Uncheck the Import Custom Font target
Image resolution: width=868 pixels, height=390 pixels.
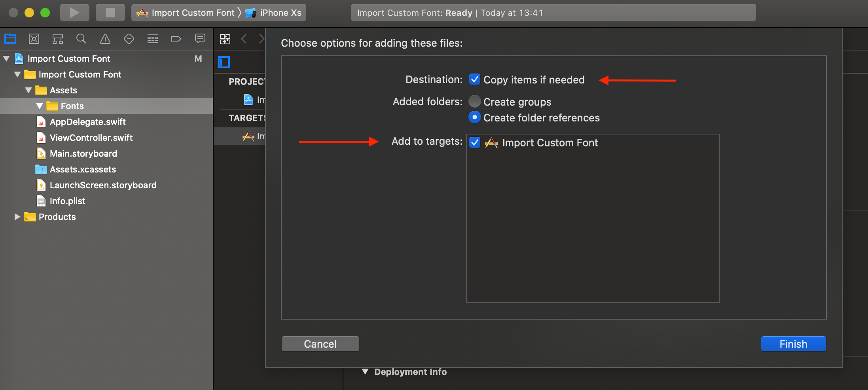pos(475,142)
